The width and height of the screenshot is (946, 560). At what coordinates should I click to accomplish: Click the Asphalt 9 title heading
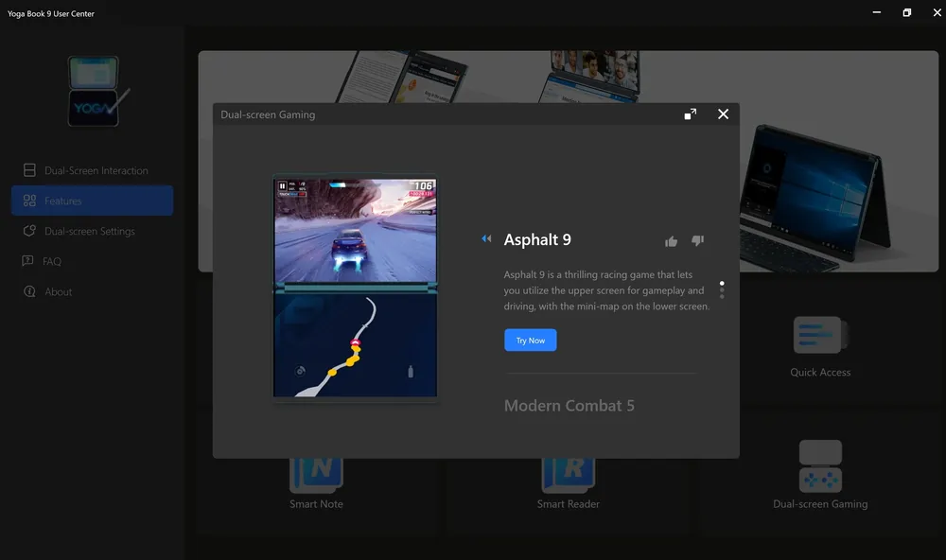[x=537, y=239]
